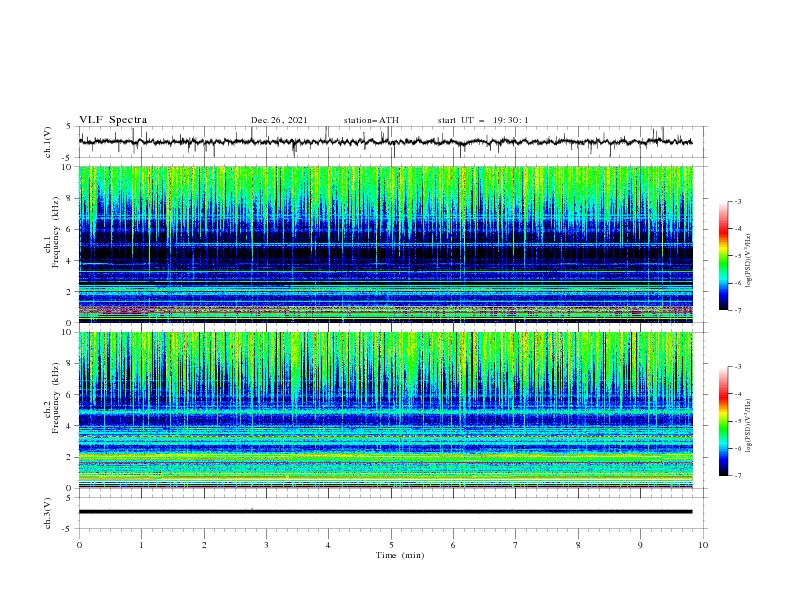
Task: Click the "-3" tick on ch.1 colorbar
Action: pyautogui.click(x=737, y=201)
